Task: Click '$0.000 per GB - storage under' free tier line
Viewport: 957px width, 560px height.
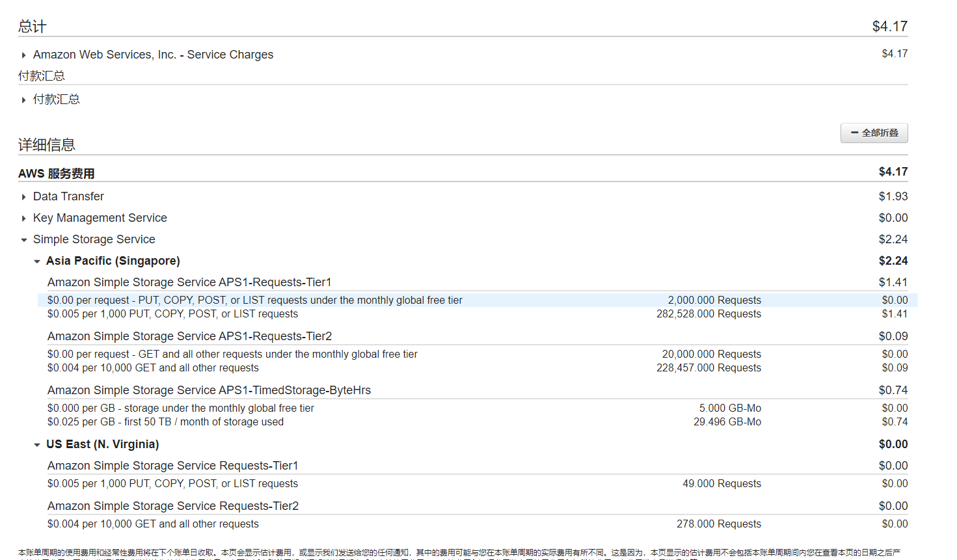Action: 181,408
